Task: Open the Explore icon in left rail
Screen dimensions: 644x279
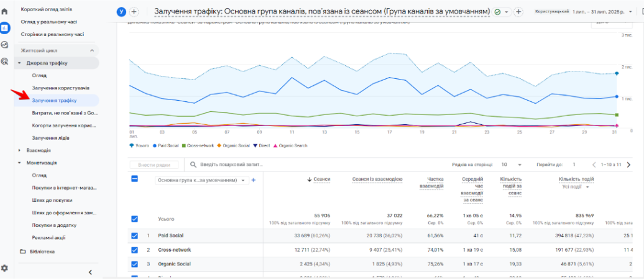Action: point(5,45)
